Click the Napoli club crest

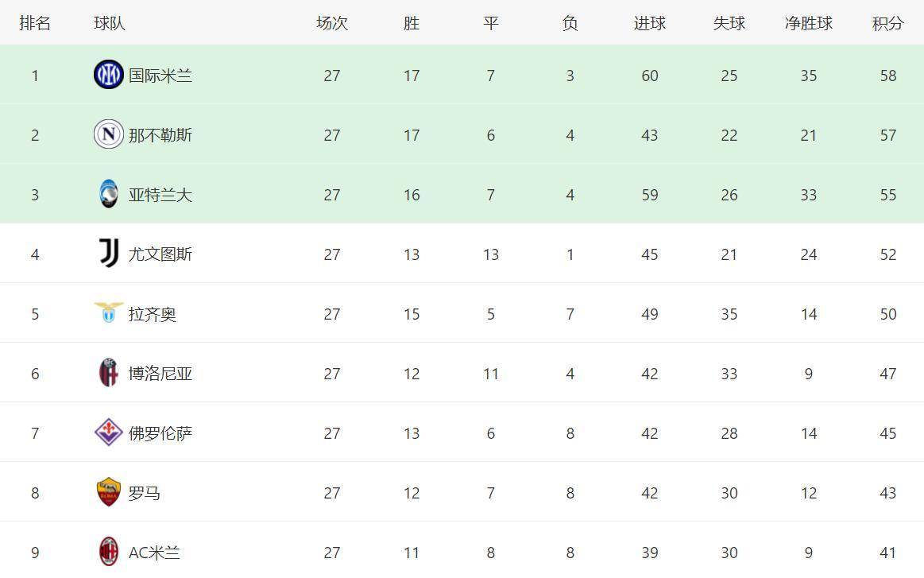tap(108, 134)
